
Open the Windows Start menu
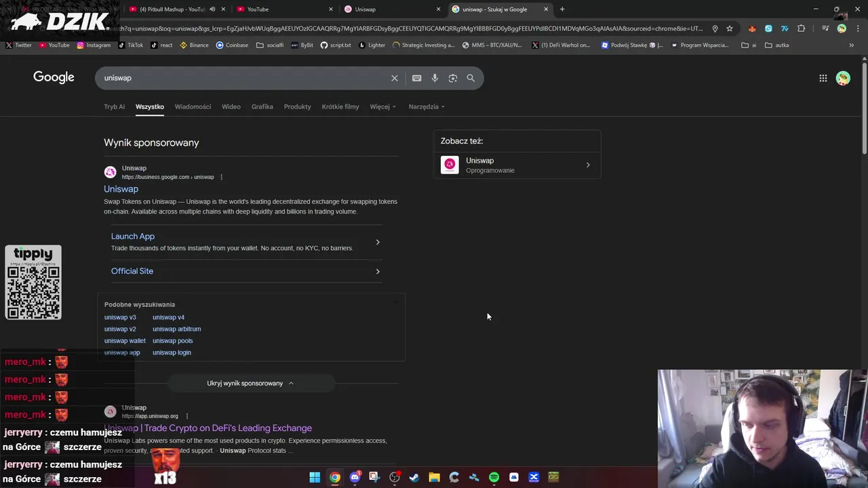315,477
